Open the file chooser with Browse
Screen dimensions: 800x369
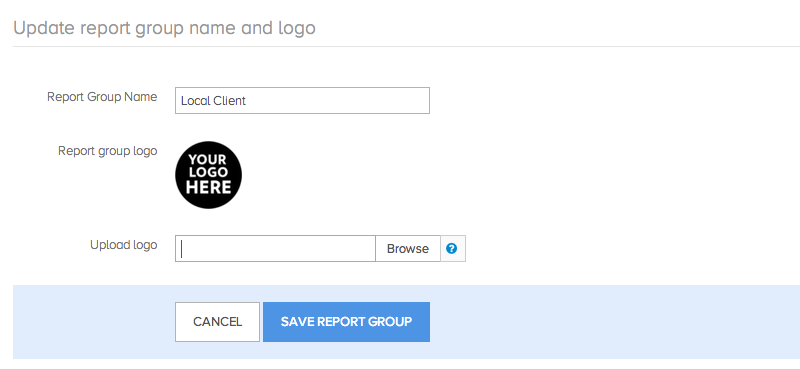[x=408, y=249]
